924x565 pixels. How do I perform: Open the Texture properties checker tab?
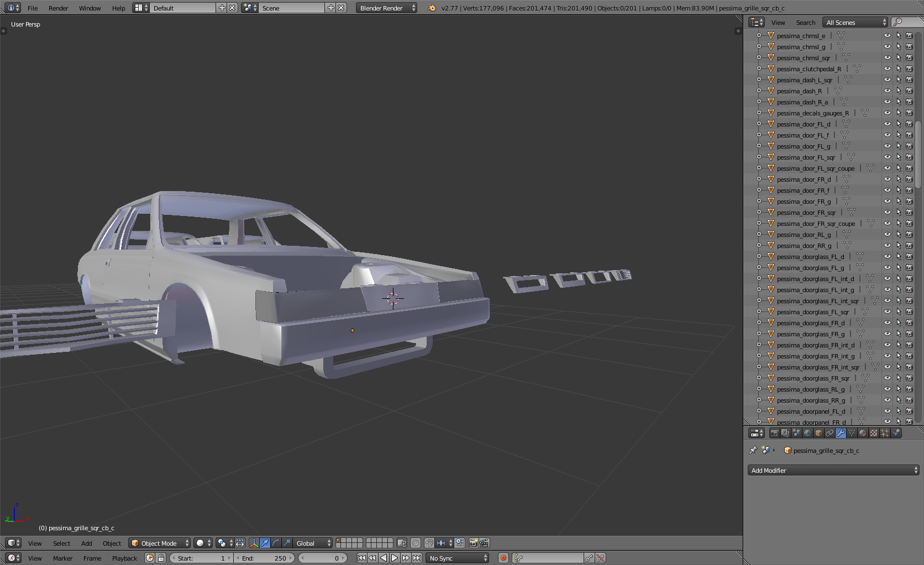click(x=874, y=434)
